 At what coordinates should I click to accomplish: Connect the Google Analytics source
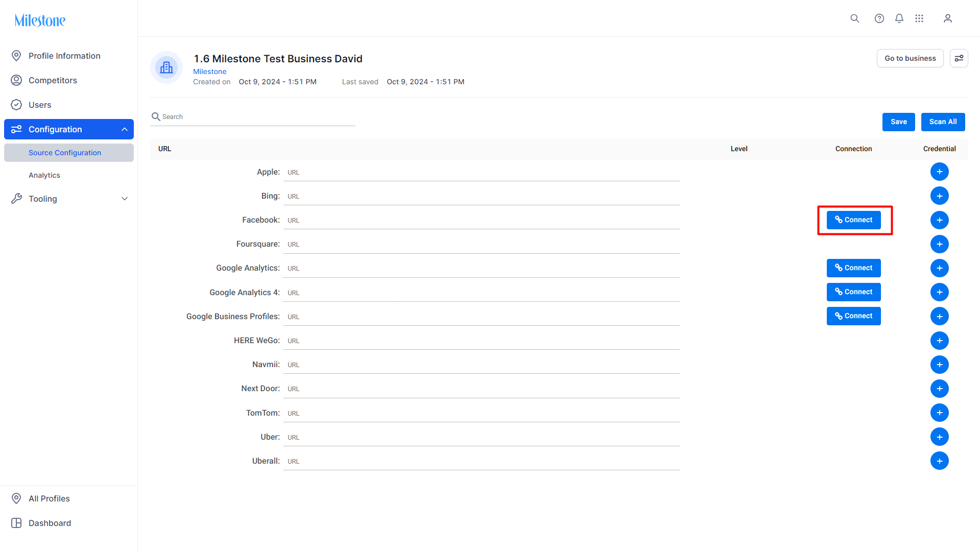click(854, 268)
